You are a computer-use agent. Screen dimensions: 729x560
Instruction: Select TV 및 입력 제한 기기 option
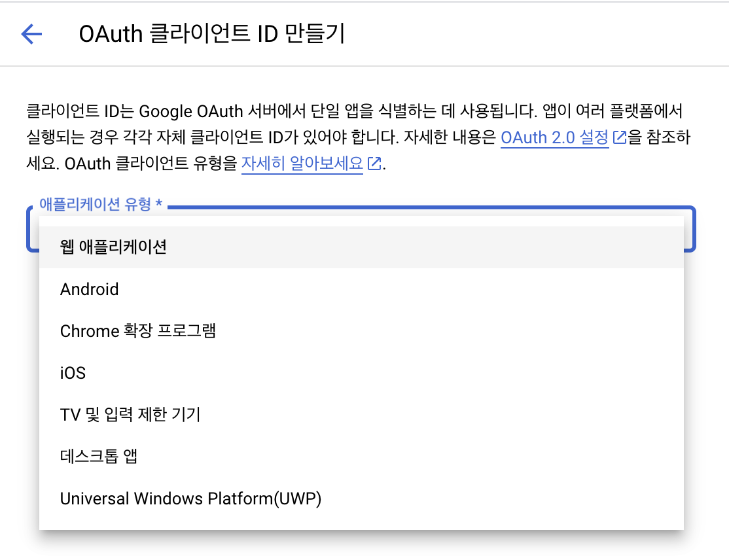(x=361, y=415)
